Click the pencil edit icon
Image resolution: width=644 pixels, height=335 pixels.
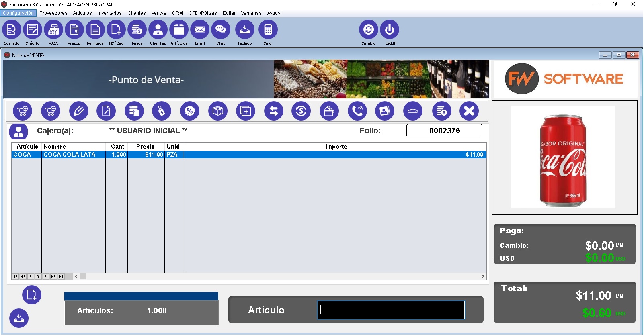tap(79, 111)
